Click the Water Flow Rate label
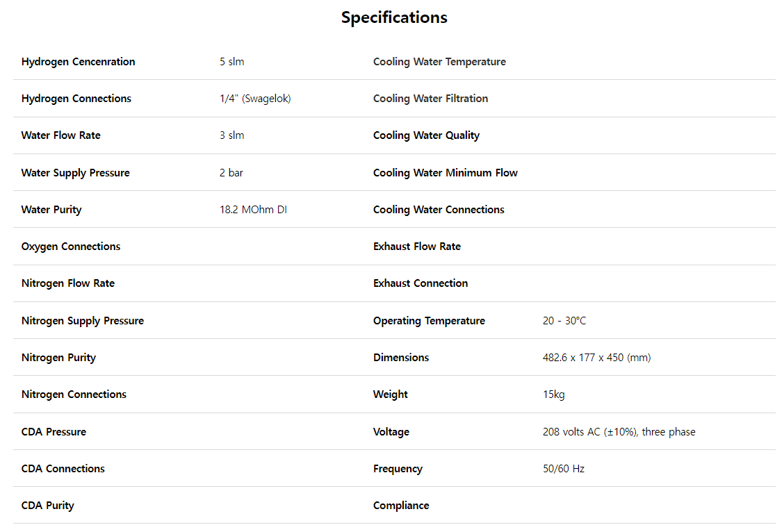The height and width of the screenshot is (532, 784). [60, 135]
